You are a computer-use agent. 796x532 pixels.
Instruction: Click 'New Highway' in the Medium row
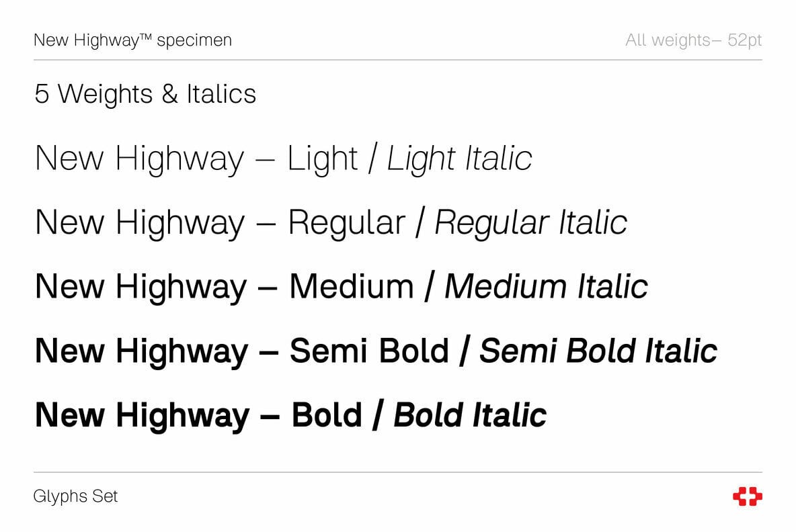click(x=140, y=287)
